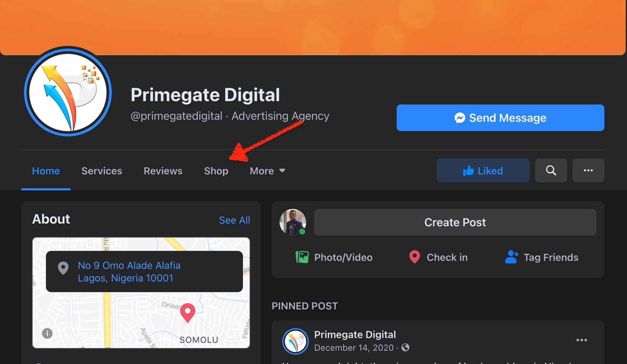The height and width of the screenshot is (364, 627).
Task: Expand the More dropdown menu
Action: (x=268, y=171)
